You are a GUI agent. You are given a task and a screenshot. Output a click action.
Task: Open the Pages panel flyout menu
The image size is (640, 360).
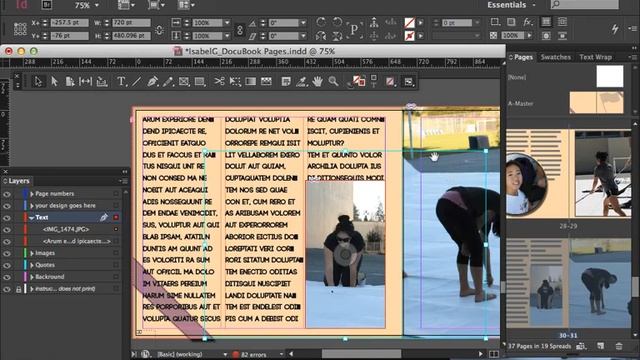634,57
